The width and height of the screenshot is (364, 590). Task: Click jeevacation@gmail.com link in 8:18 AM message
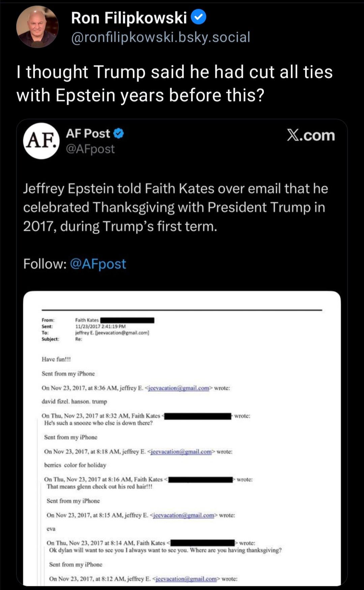[181, 452]
